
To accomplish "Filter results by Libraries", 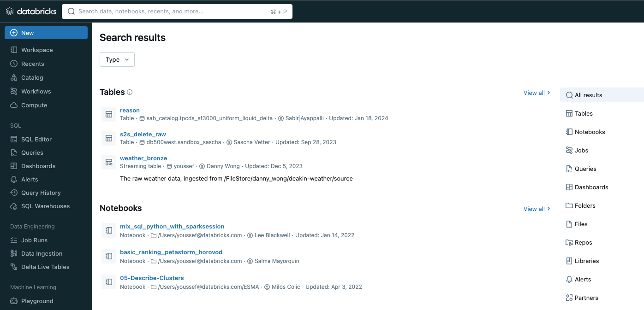I will pos(602,261).
